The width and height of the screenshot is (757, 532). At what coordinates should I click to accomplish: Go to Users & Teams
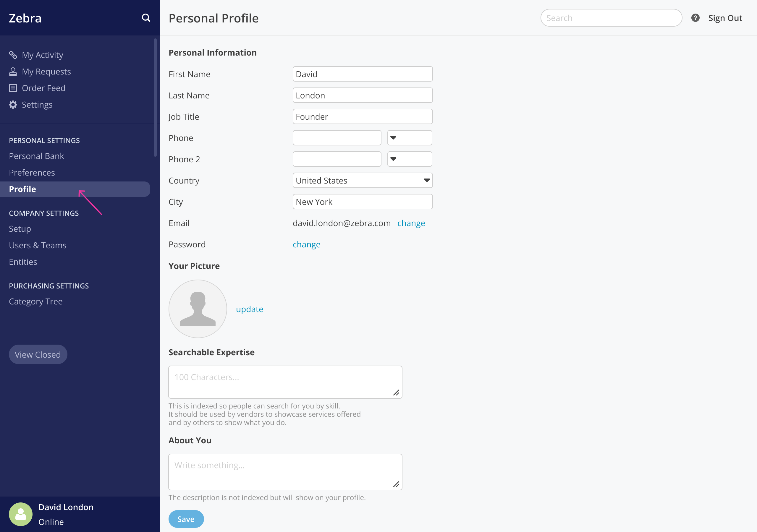[38, 245]
